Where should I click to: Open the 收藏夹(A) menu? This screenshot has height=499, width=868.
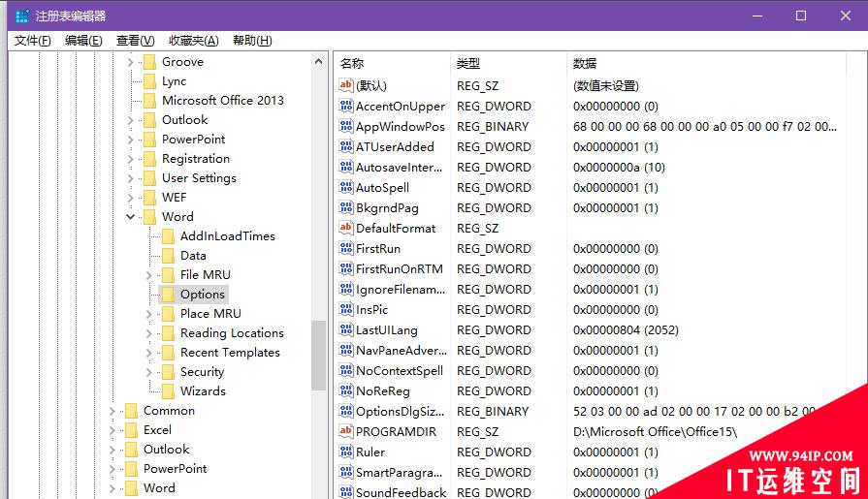[193, 41]
